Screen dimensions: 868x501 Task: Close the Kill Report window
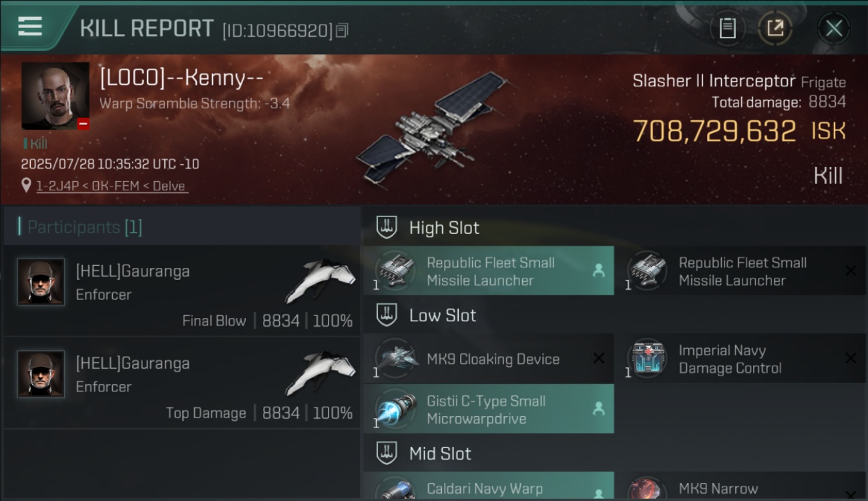[833, 28]
